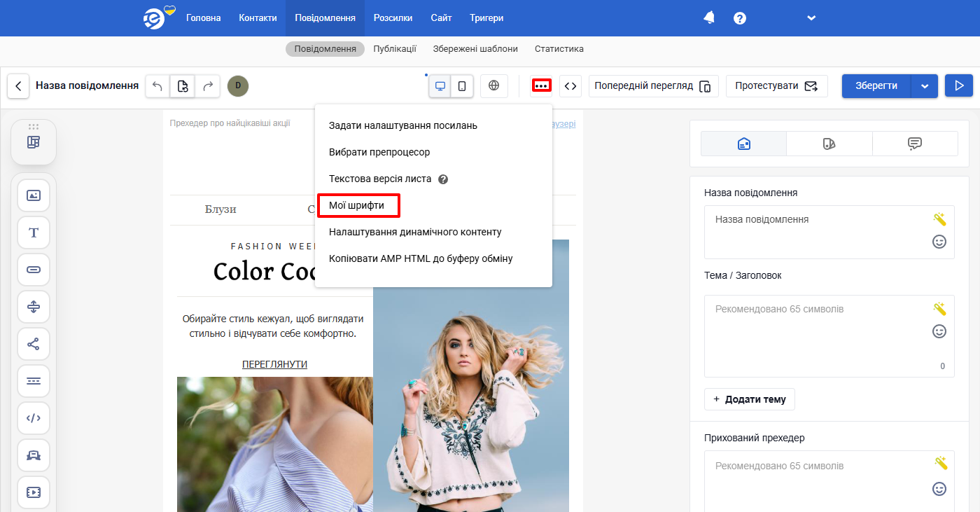Open the Головна menu item

pyautogui.click(x=204, y=18)
